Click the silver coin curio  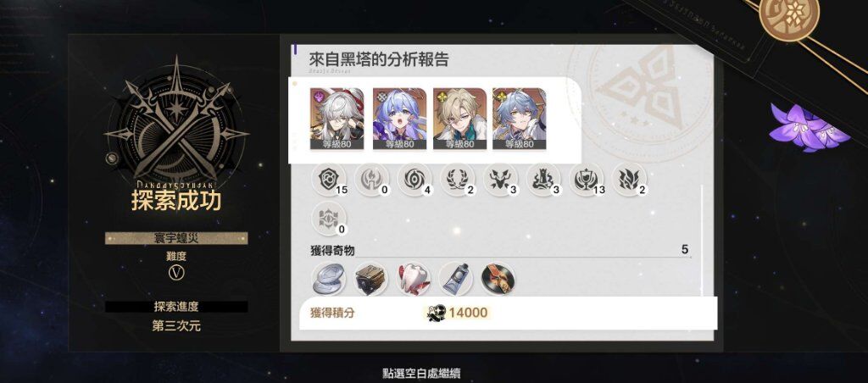329,279
